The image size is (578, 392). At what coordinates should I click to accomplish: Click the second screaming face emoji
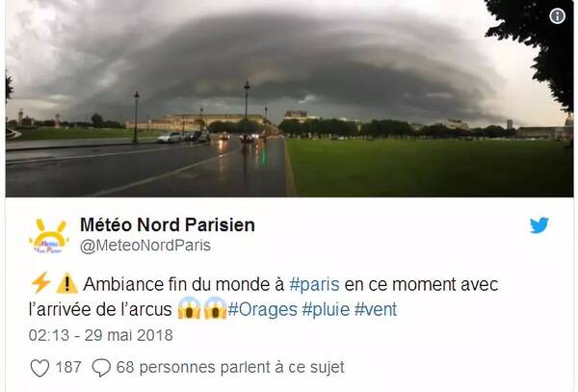(x=215, y=308)
